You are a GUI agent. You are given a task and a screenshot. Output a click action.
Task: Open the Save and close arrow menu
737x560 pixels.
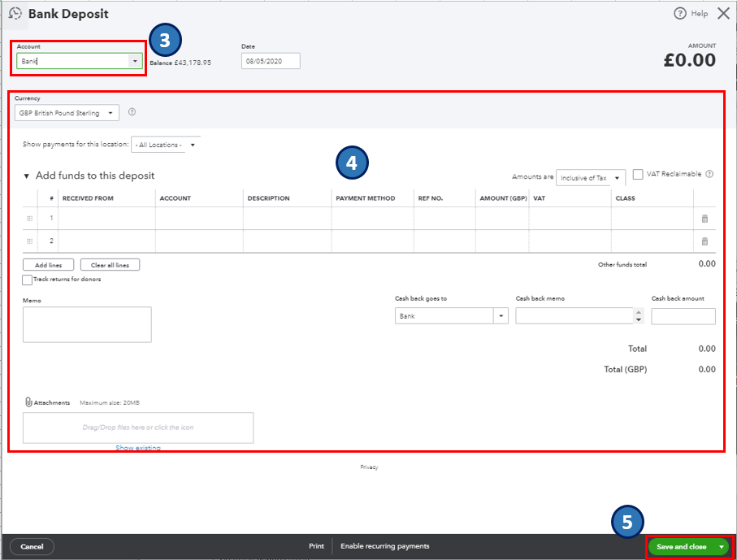click(x=721, y=547)
